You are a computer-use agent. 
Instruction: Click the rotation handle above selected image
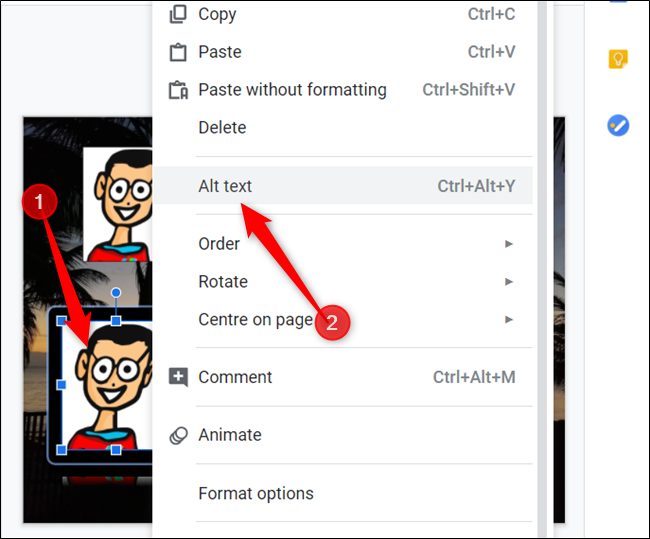tap(116, 293)
